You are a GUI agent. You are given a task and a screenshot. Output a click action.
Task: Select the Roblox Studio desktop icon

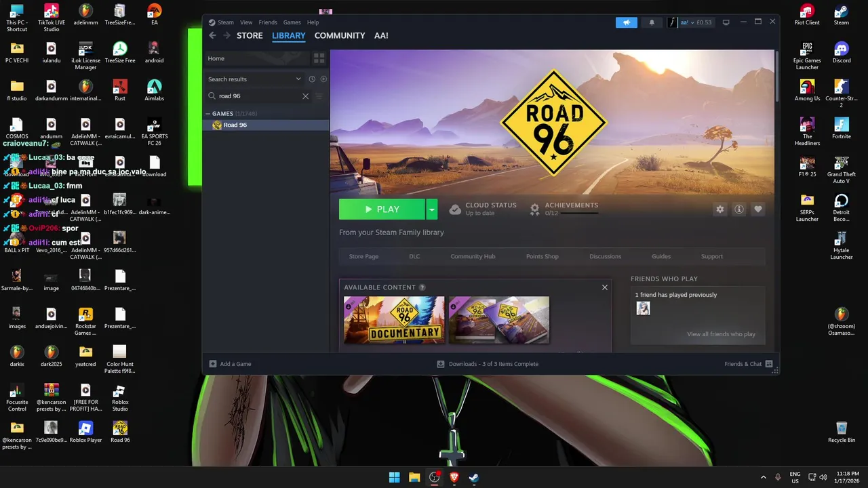point(120,399)
